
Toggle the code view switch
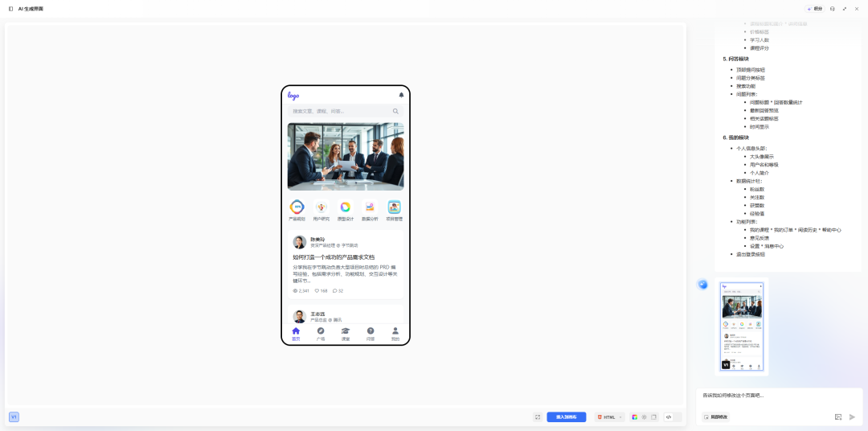(674, 417)
